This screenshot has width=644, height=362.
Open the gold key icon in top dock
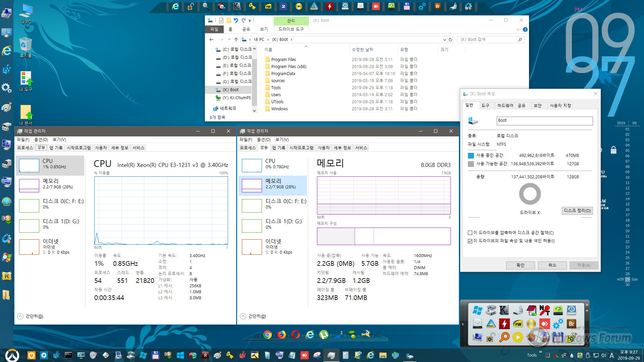click(252, 6)
